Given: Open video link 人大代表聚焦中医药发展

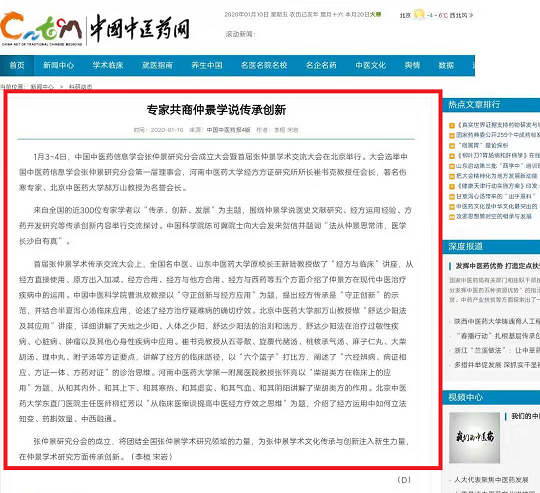Looking at the screenshot, I should coord(491,480).
